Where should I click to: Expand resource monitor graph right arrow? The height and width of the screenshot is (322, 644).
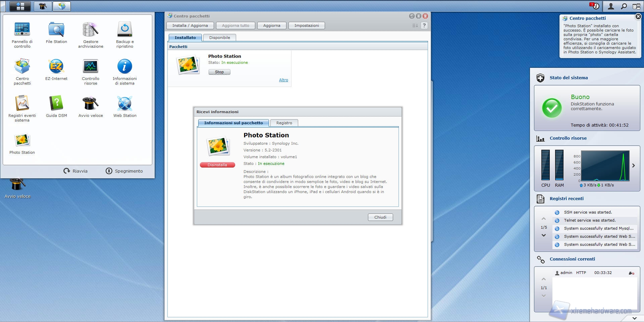(634, 166)
